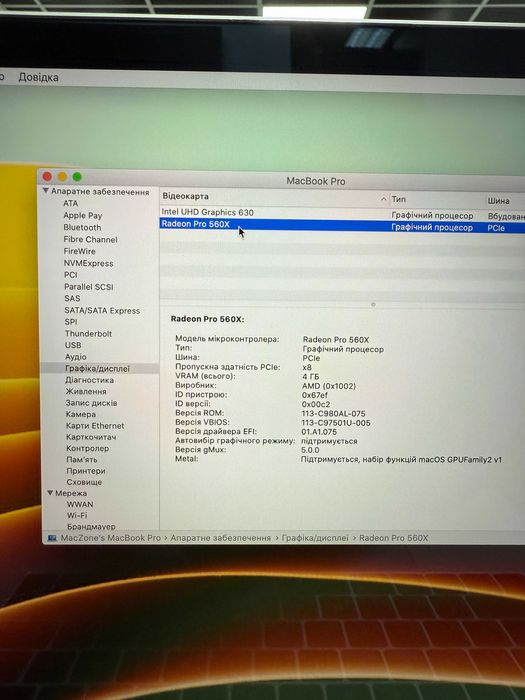The height and width of the screenshot is (700, 525).
Task: Zoom the MacBook Pro window with green button
Action: (x=77, y=177)
